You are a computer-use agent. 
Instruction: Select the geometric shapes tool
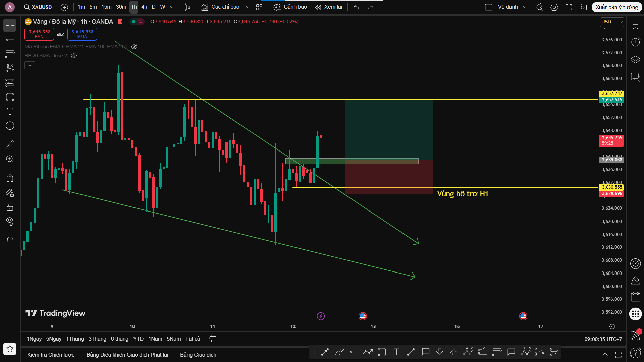click(10, 97)
